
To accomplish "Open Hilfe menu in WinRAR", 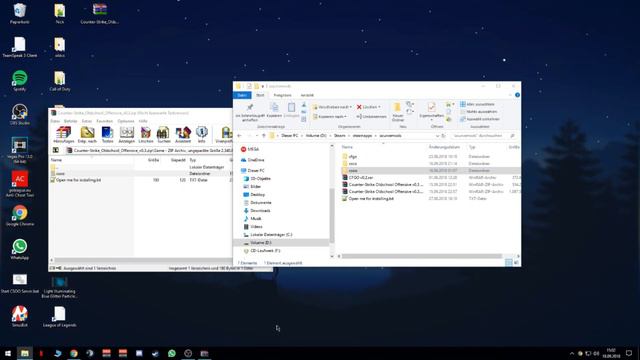I will point(143,121).
